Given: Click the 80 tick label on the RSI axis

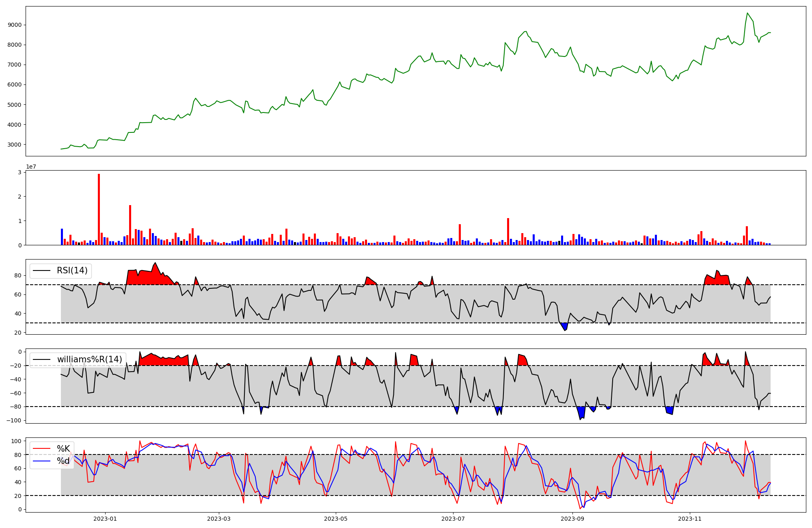Looking at the screenshot, I should (x=17, y=275).
